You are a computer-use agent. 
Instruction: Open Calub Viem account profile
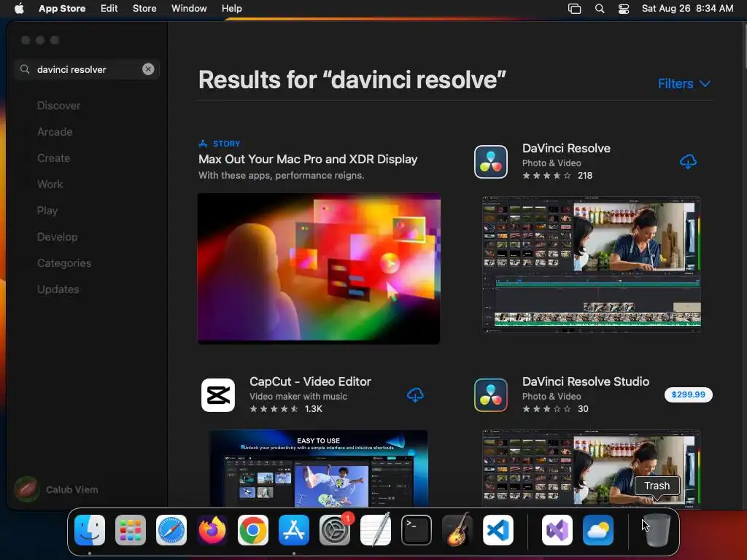(x=56, y=489)
